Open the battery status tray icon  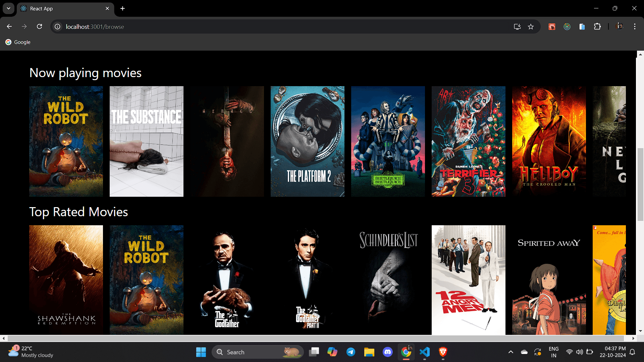(590, 352)
